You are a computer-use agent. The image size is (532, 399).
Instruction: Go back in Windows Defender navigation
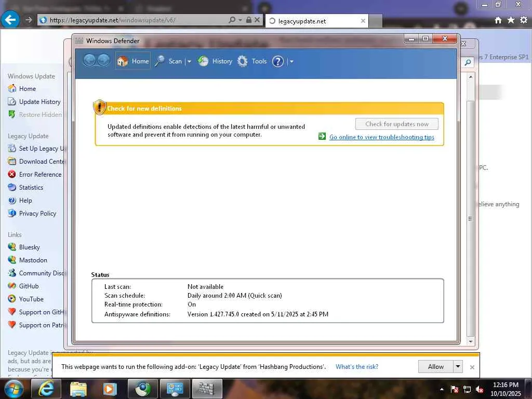pos(89,61)
